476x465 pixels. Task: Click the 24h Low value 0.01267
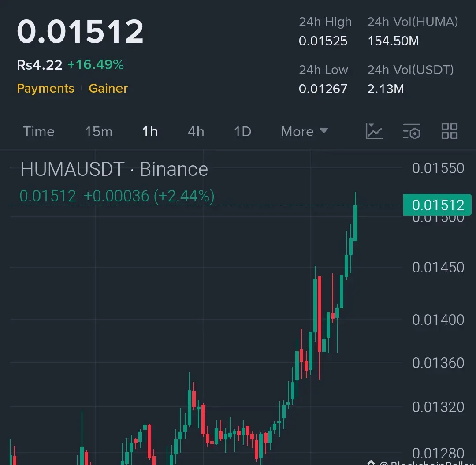pyautogui.click(x=323, y=89)
